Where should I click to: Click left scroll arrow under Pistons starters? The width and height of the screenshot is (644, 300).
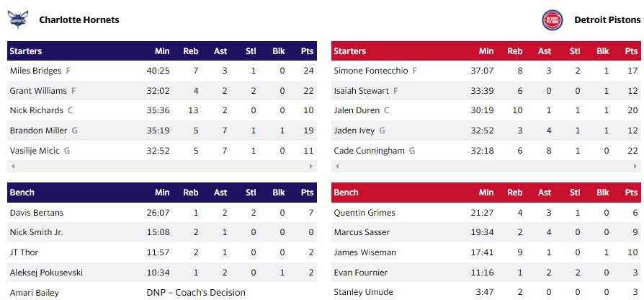coord(335,167)
